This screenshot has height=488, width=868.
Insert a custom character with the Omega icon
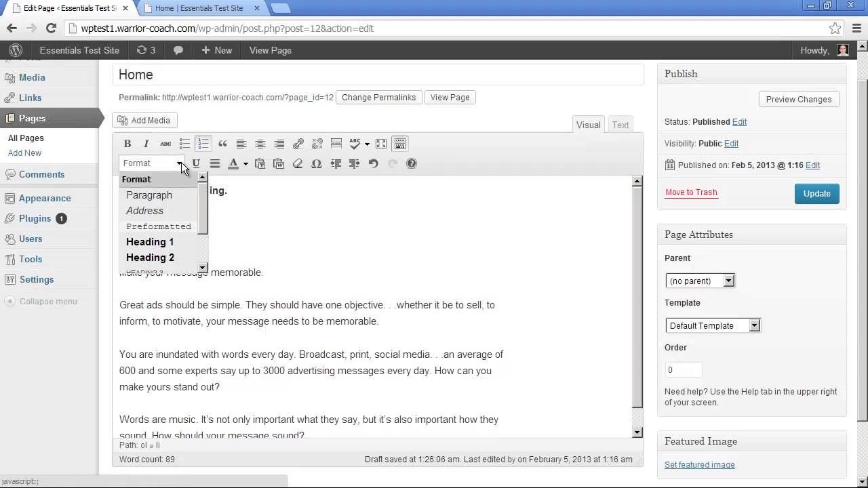pos(316,163)
